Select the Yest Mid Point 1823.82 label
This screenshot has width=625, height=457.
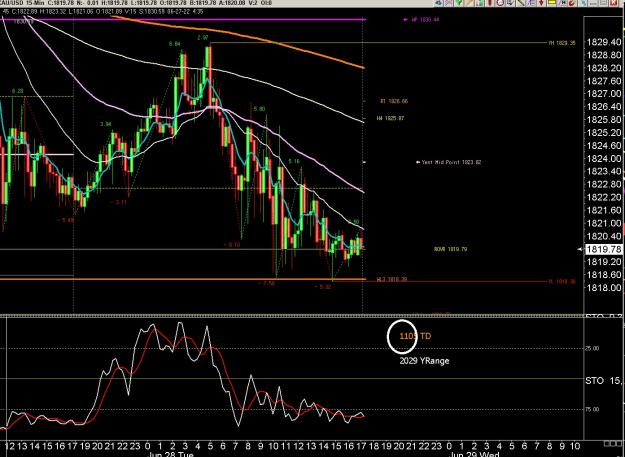coord(451,162)
